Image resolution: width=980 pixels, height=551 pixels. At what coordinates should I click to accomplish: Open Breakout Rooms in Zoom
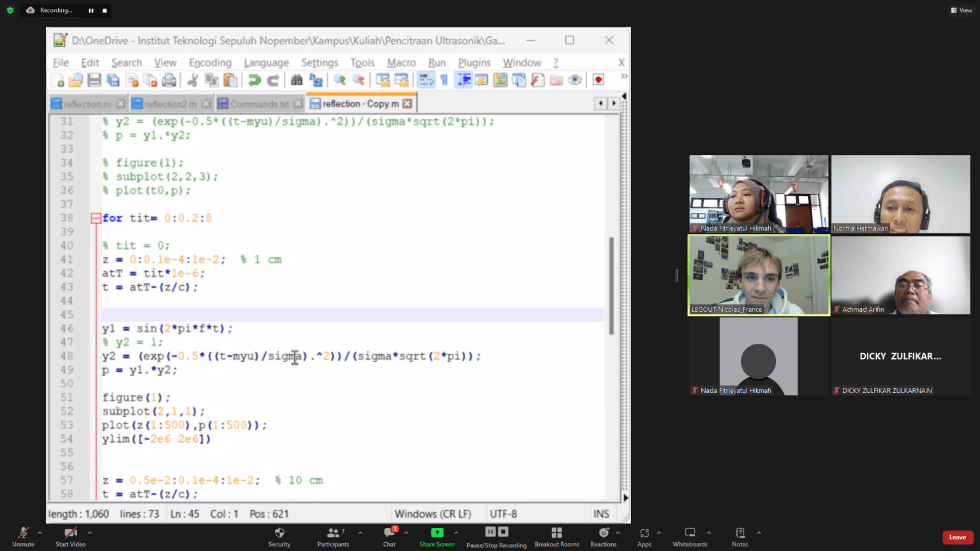557,537
